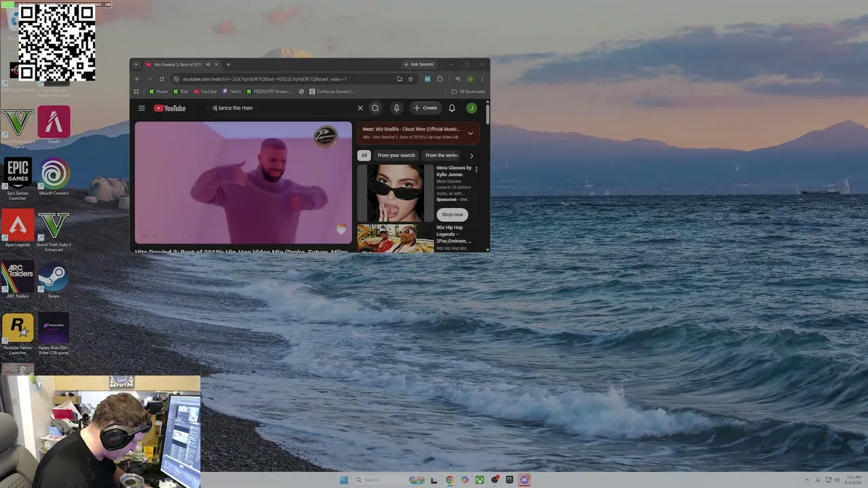Open the Xbox app from the taskbar
Screen dimensions: 868x488
point(479,480)
